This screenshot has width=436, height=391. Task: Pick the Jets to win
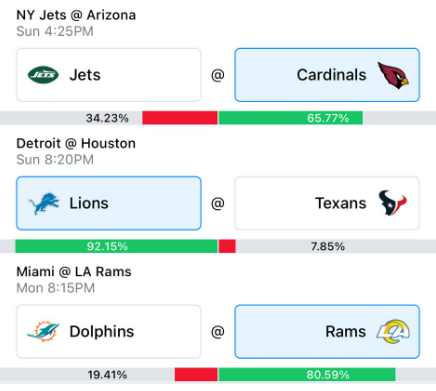tap(109, 75)
